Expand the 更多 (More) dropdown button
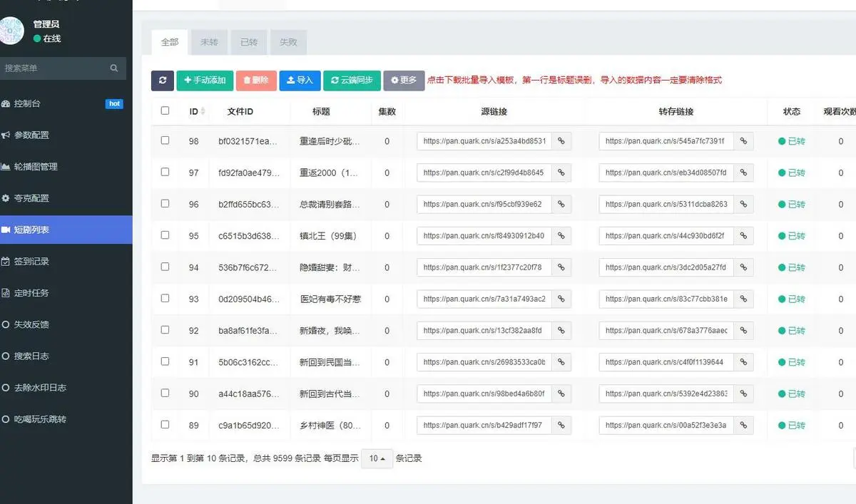This screenshot has height=504, width=856. (x=404, y=81)
